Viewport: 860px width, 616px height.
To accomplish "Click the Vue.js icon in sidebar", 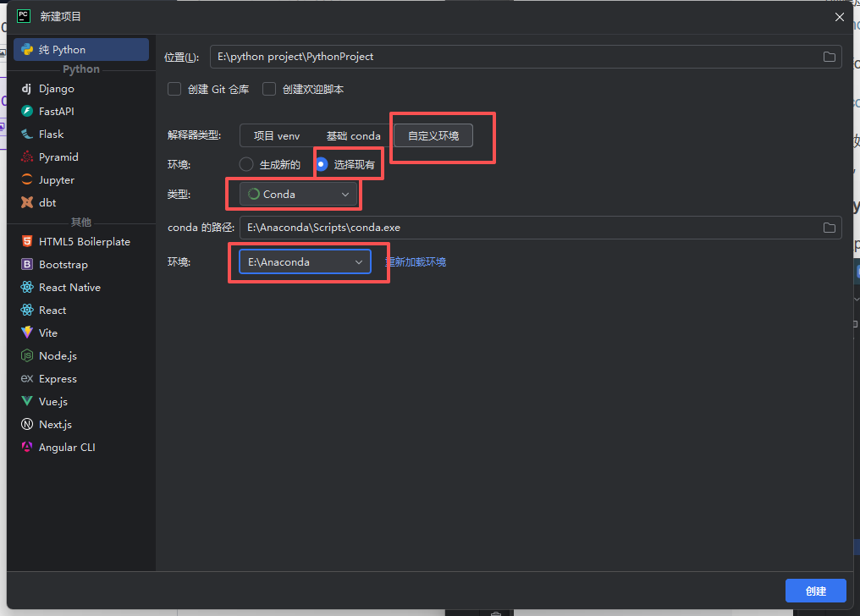I will coord(27,401).
